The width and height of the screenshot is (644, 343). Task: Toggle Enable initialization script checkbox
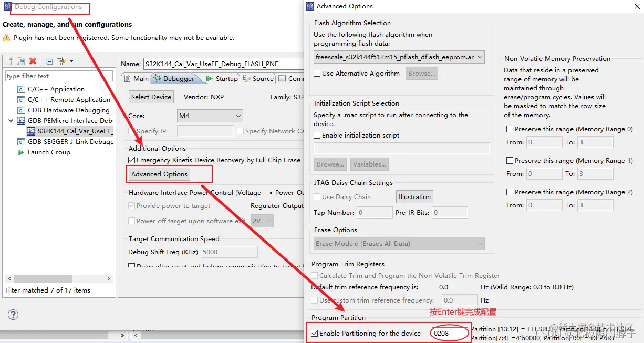tap(317, 136)
